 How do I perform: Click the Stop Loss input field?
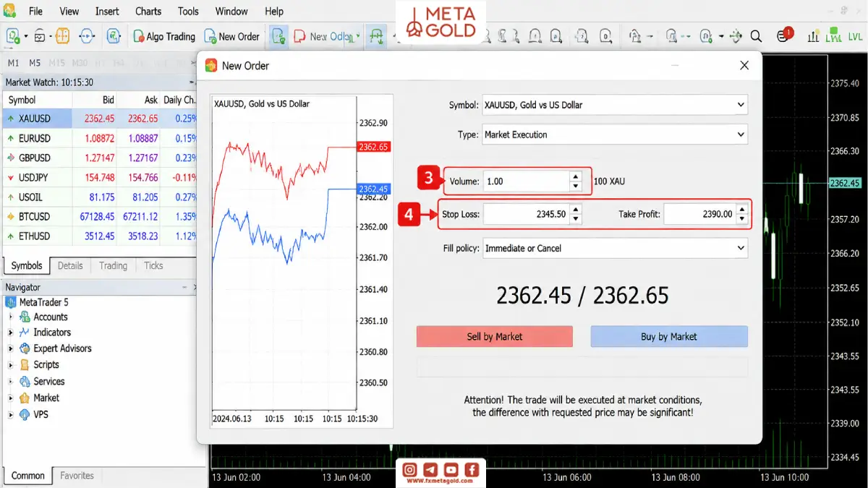526,215
